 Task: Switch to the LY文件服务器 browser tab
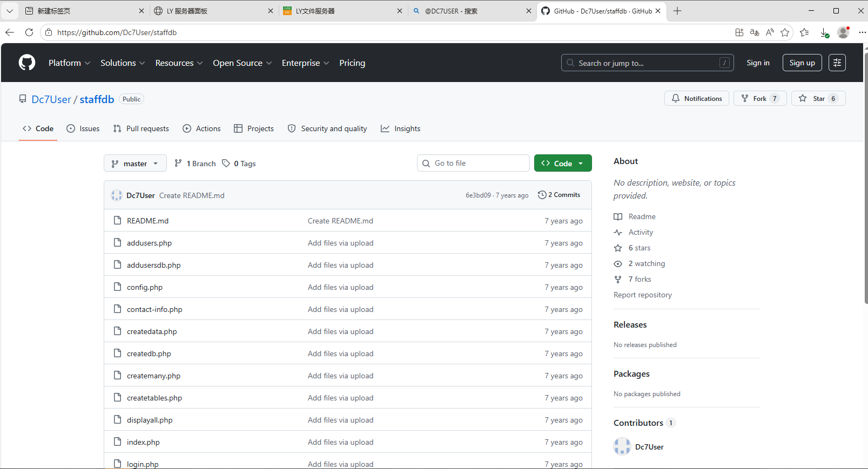342,11
